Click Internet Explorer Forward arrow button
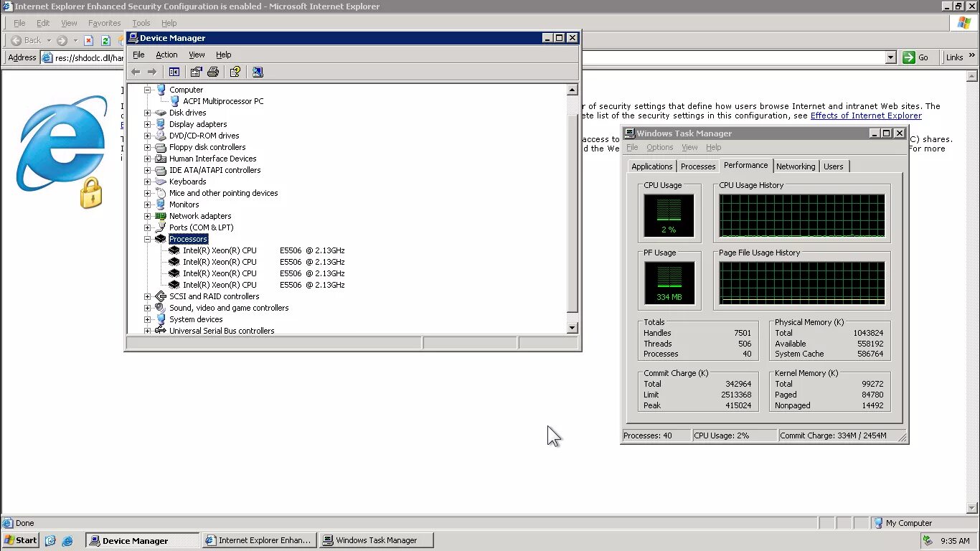The image size is (980, 551). [62, 40]
